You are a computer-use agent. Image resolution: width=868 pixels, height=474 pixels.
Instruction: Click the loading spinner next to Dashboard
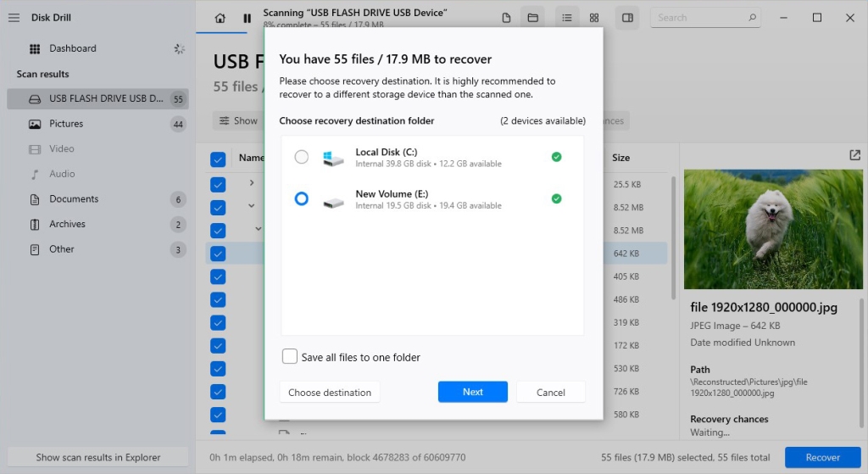point(180,48)
